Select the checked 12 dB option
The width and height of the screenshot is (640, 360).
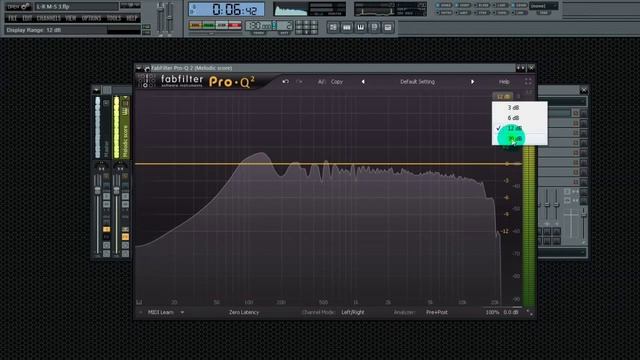tap(519, 128)
